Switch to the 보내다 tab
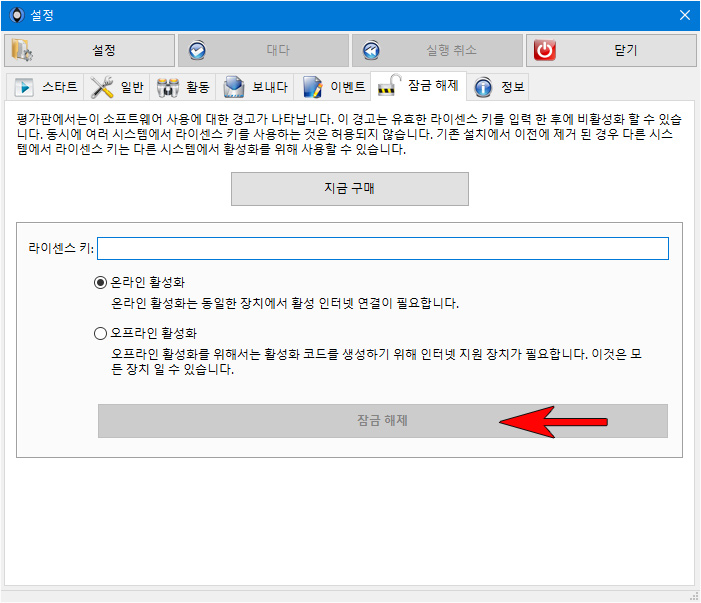This screenshot has height=603, width=701. coord(254,87)
